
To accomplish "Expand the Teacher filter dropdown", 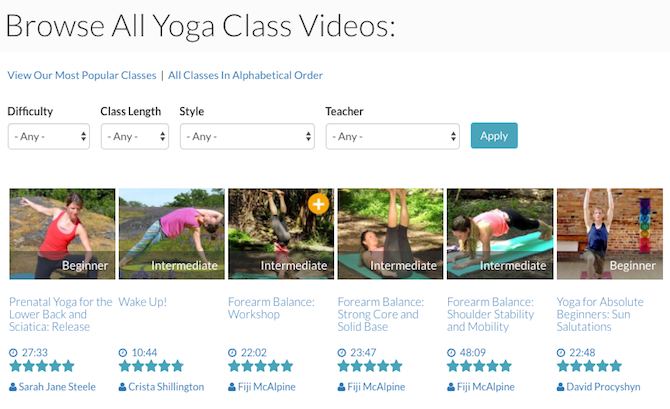I will [x=392, y=136].
